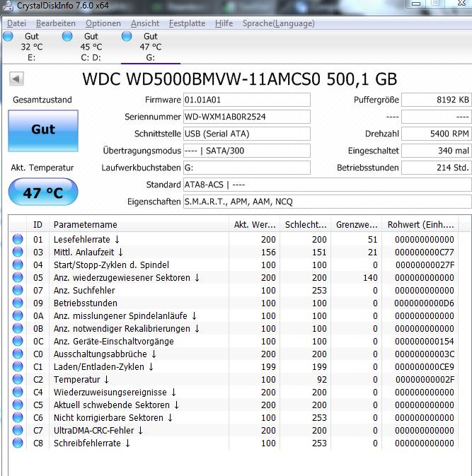Click raw value 000000000154 in row 0C

point(425,342)
